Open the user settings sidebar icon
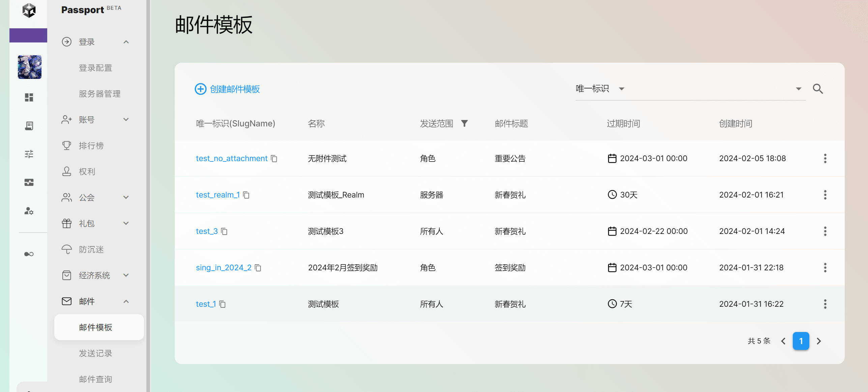 29,211
